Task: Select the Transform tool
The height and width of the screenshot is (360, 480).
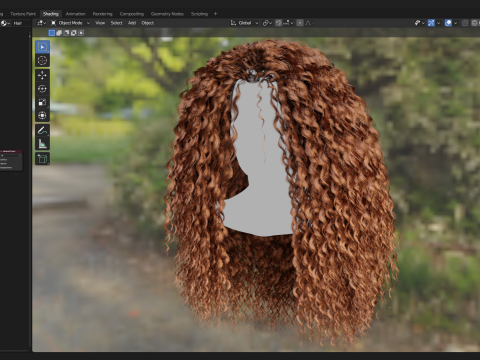Action: (42, 115)
